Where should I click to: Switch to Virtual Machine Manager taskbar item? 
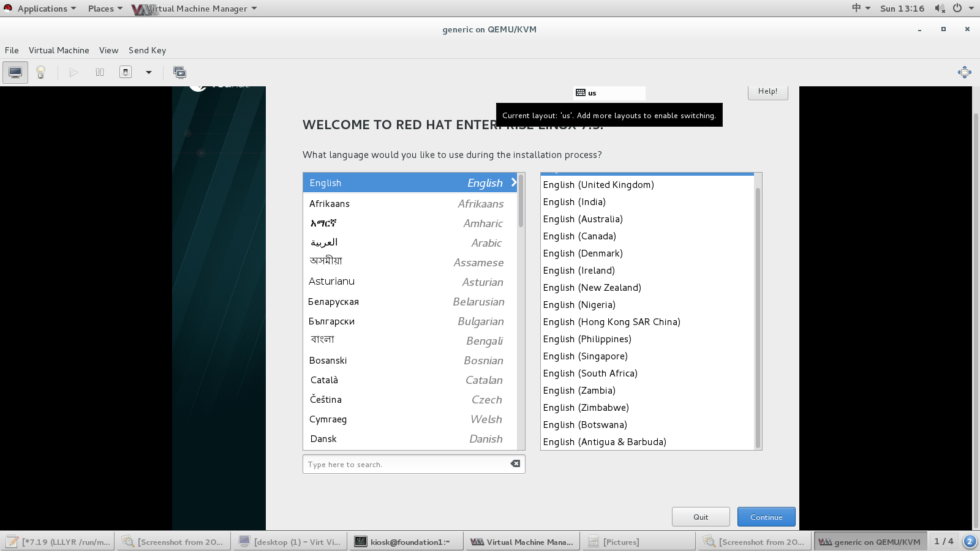tap(521, 542)
